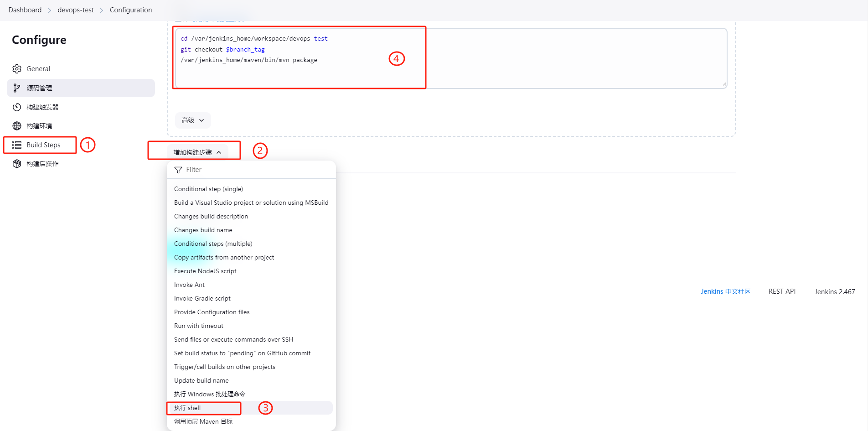Choose 执行 Windows 批处理命令
This screenshot has width=868, height=431.
[251, 394]
